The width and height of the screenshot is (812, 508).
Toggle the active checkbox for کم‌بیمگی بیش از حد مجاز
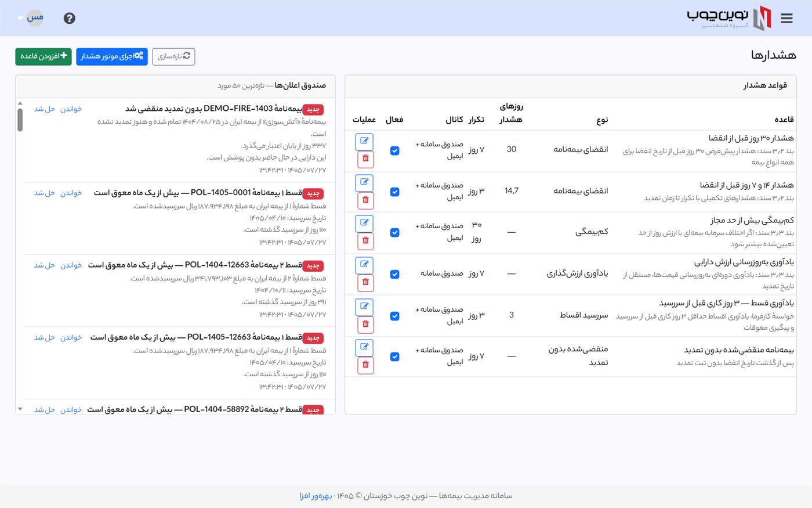tap(395, 232)
